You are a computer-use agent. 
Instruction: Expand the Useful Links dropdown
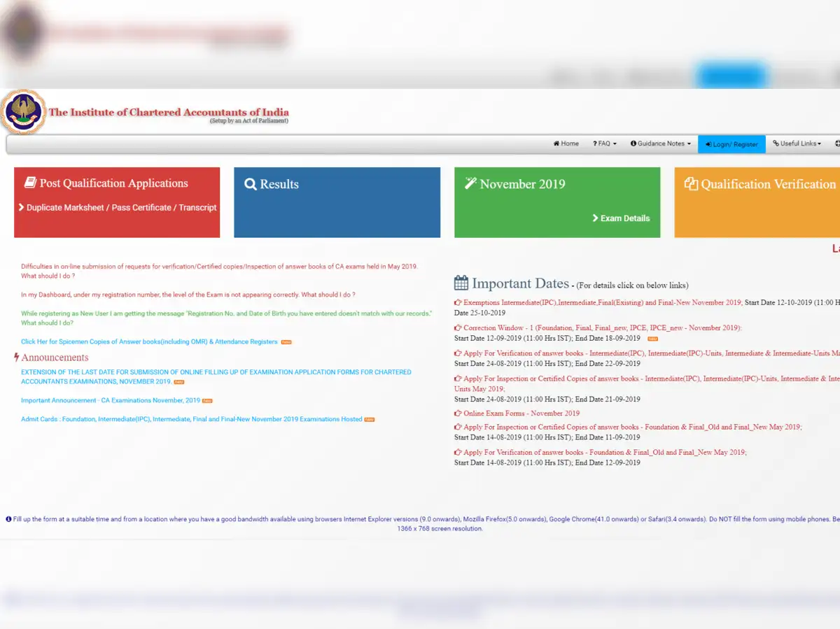(x=797, y=143)
